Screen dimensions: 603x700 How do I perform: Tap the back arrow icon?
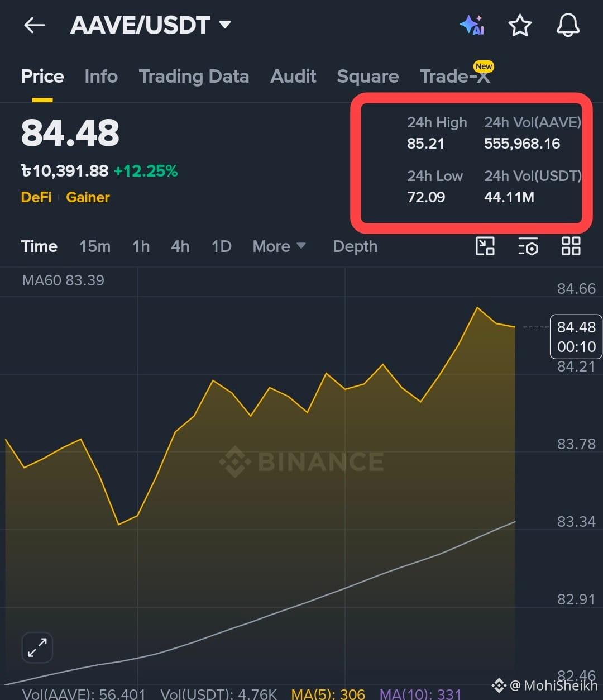click(x=34, y=25)
